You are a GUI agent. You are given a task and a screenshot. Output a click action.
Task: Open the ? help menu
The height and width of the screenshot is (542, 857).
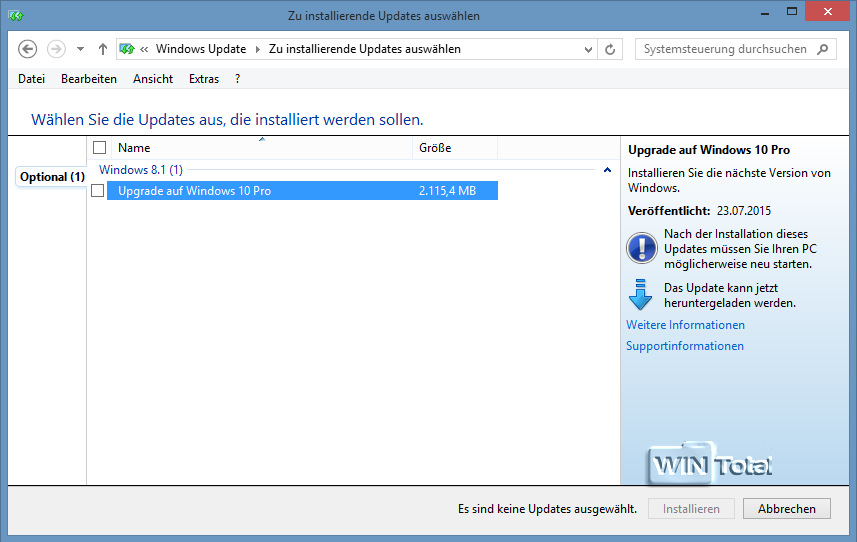pos(237,79)
